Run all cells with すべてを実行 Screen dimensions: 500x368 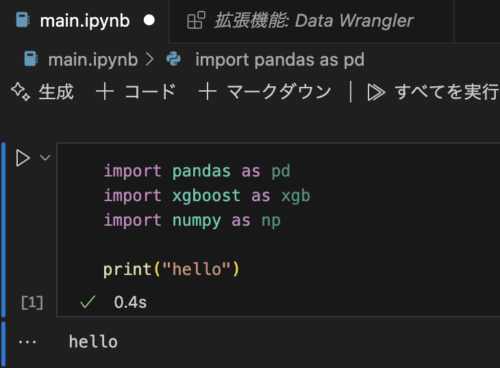(x=447, y=92)
